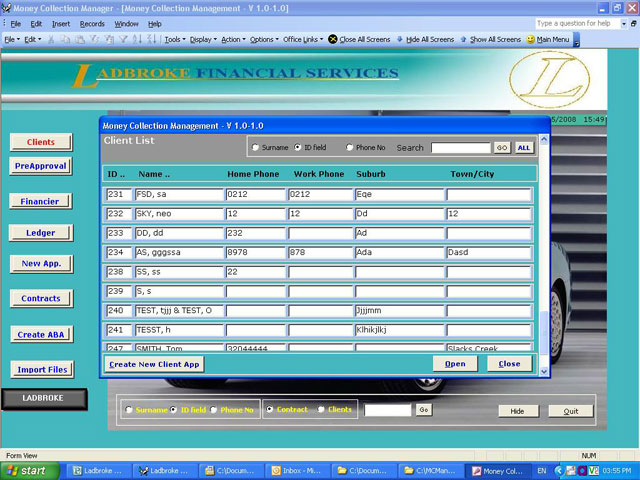Click the PreApproval sidebar button
Image resolution: width=640 pixels, height=480 pixels.
tap(40, 166)
